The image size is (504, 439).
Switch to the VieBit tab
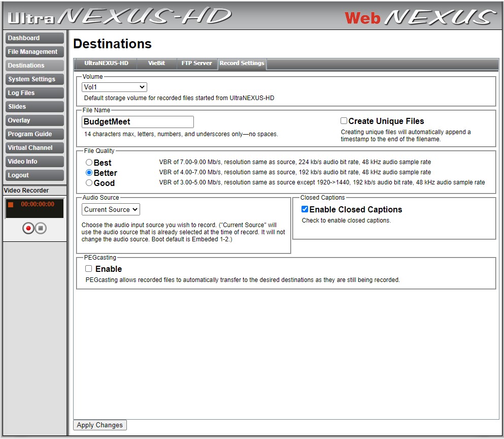point(157,64)
